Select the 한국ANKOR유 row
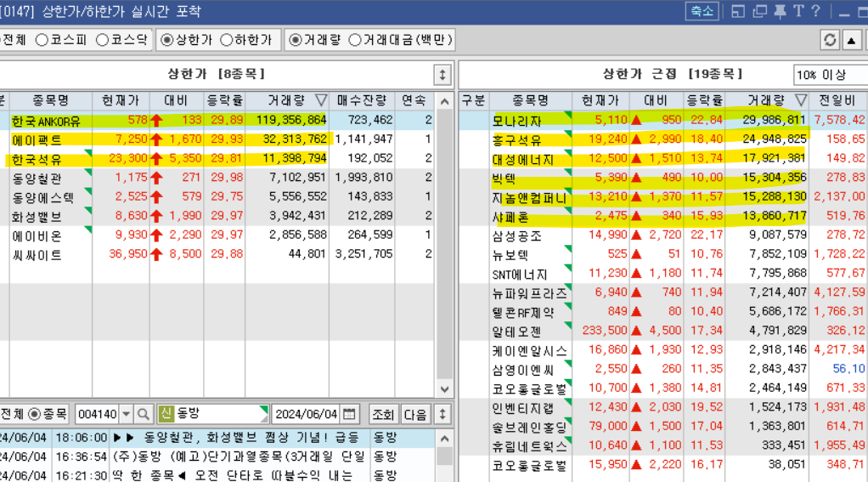Viewport: 868px width, 482px height. click(217, 120)
